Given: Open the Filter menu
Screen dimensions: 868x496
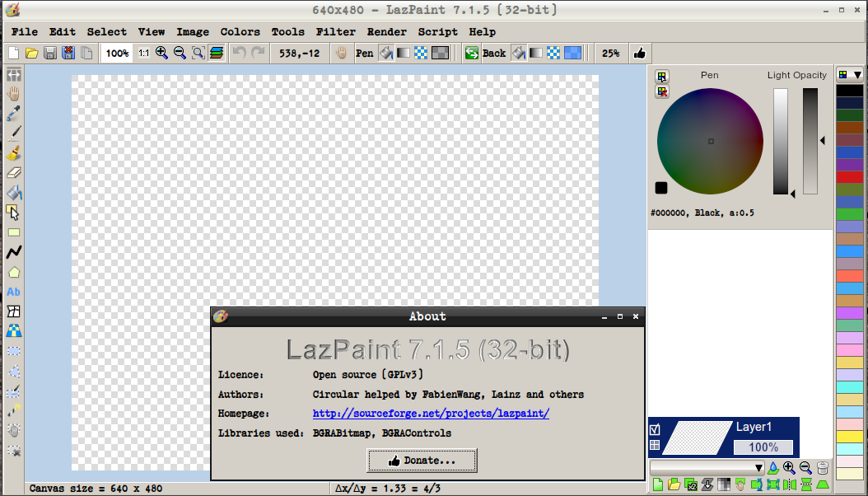Looking at the screenshot, I should click(x=336, y=32).
